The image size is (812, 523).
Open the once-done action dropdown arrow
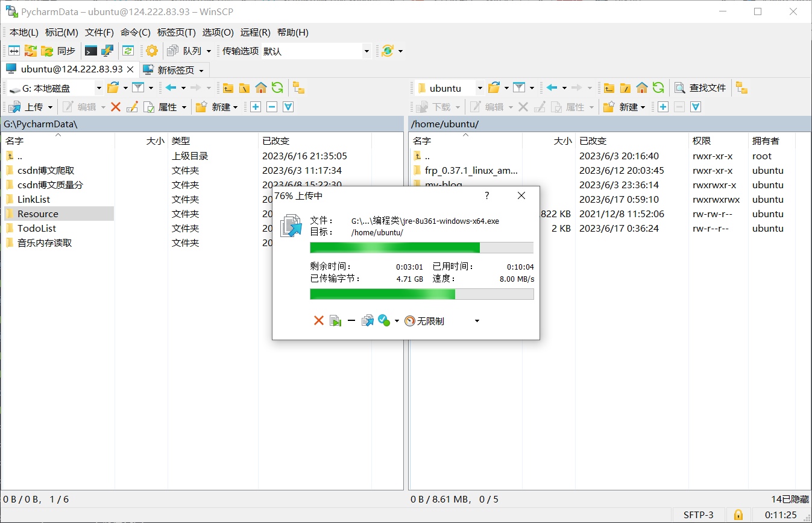tap(397, 321)
